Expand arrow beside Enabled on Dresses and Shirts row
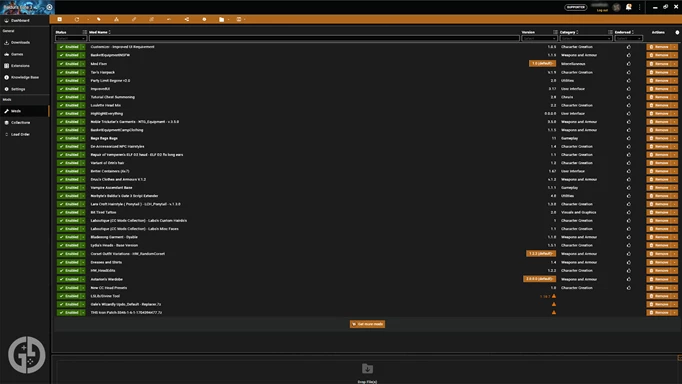The height and width of the screenshot is (384, 682). coord(83,262)
